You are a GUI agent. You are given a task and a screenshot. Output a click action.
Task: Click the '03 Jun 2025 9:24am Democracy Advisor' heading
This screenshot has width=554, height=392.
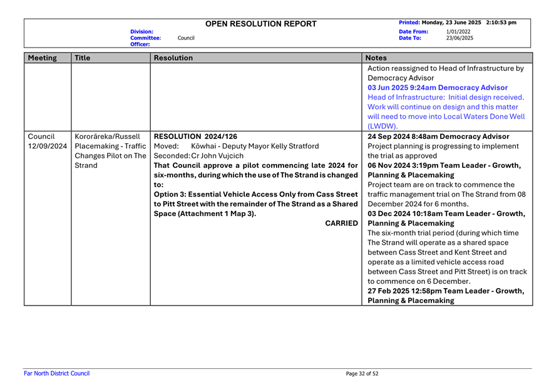(438, 88)
